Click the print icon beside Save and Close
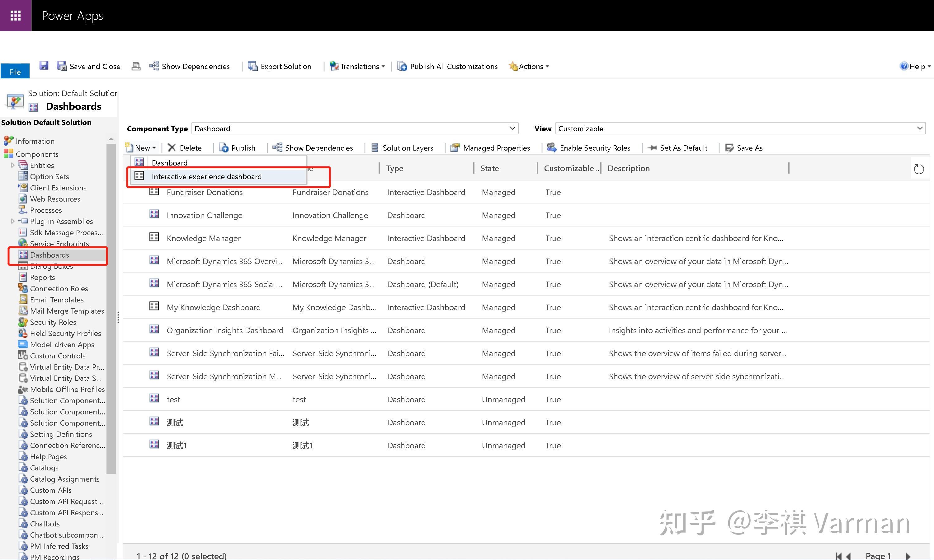The width and height of the screenshot is (934, 560). pos(136,66)
